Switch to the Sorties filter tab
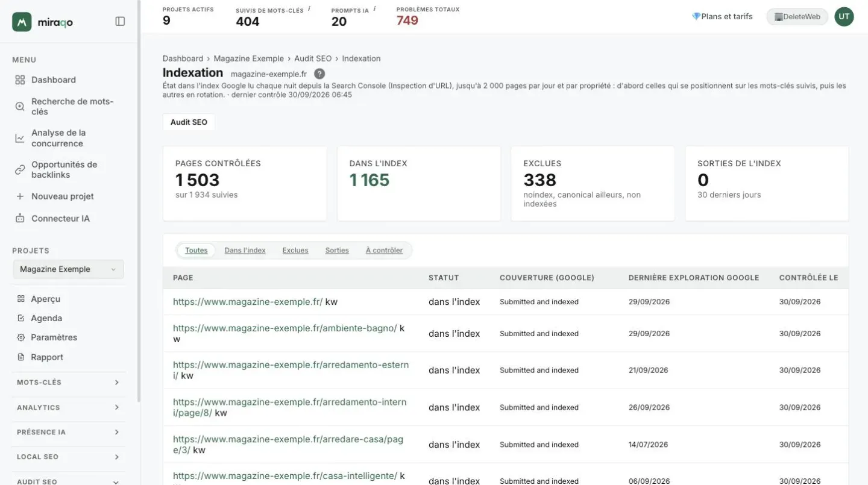 (337, 251)
